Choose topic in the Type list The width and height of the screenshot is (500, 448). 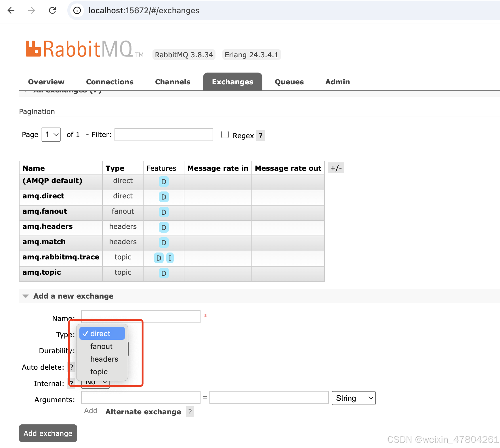102,371
